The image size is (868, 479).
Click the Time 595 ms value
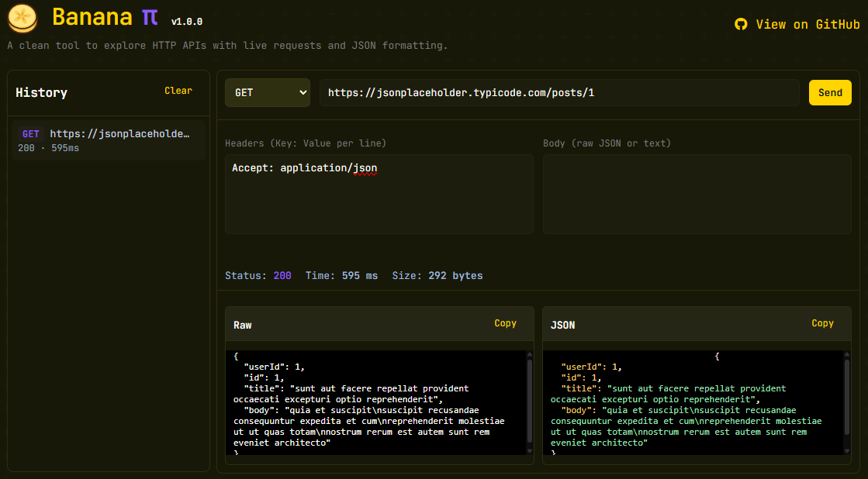[x=360, y=275]
